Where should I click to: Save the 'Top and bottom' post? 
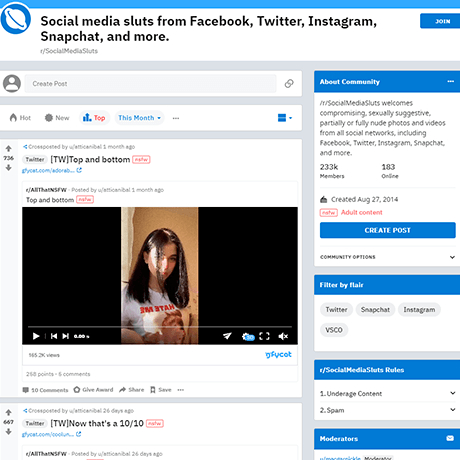click(161, 389)
